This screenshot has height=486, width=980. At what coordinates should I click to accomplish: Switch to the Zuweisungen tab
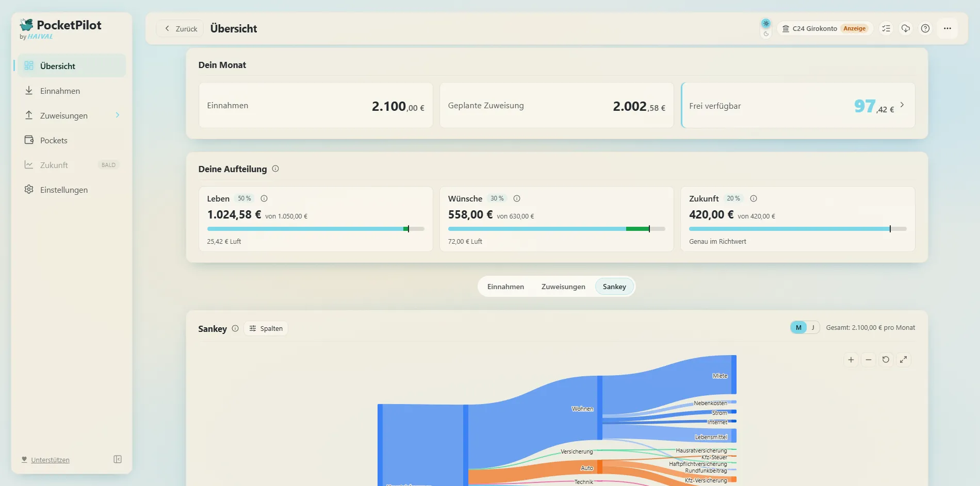[563, 287]
